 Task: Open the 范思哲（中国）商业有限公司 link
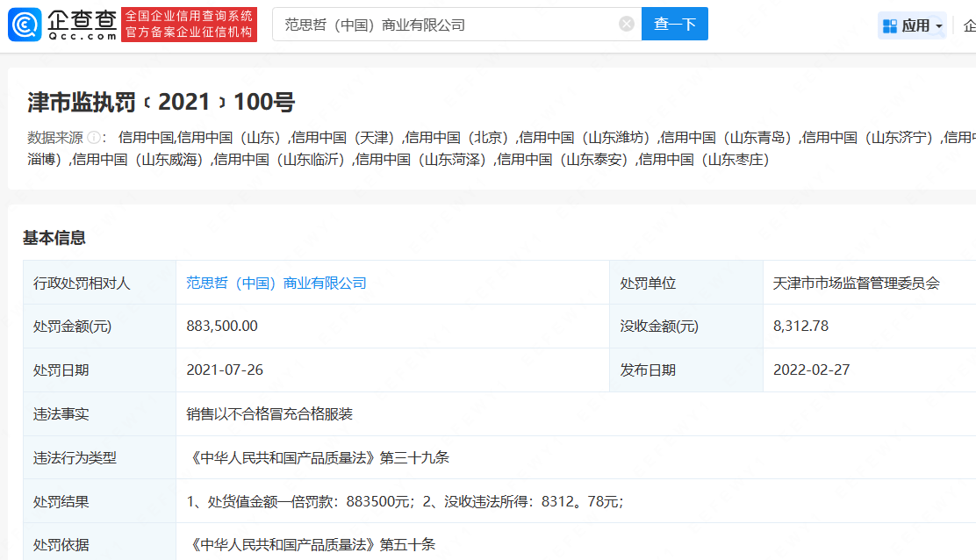point(276,284)
